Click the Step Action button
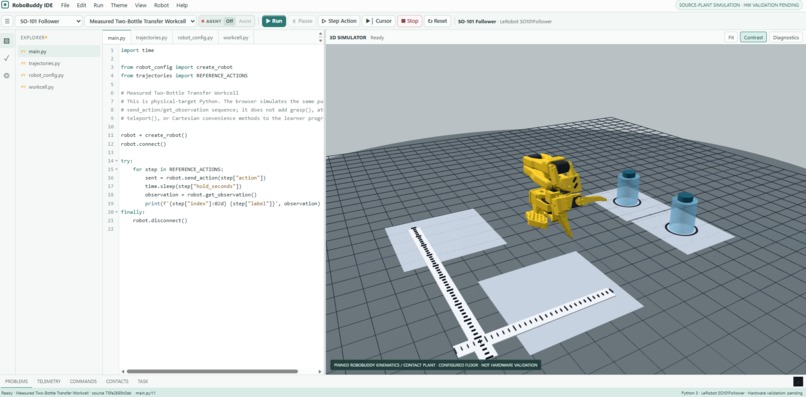Viewport: 806px width, 397px height. [339, 21]
